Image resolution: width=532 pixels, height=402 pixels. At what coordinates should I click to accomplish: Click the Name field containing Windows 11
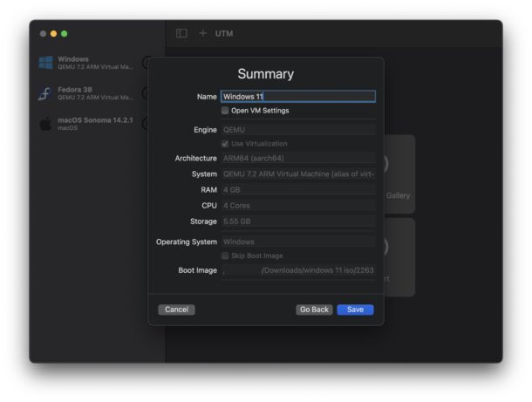298,96
